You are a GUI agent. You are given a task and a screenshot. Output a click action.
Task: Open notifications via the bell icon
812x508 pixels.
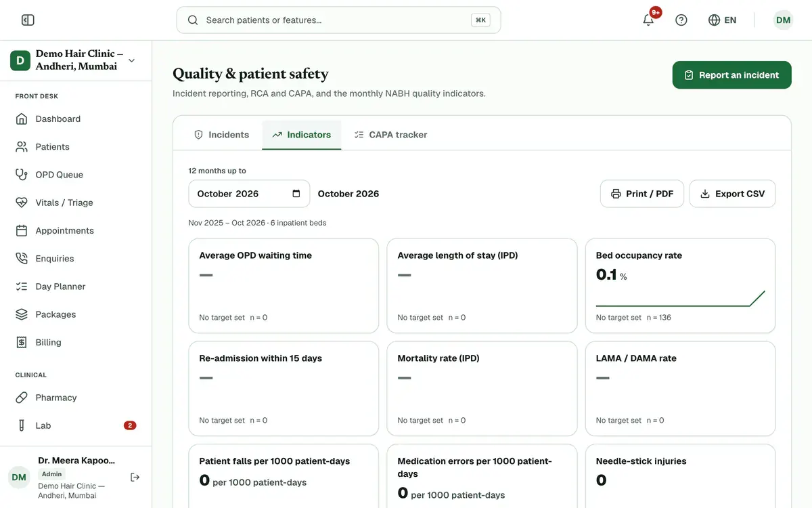[x=648, y=20]
